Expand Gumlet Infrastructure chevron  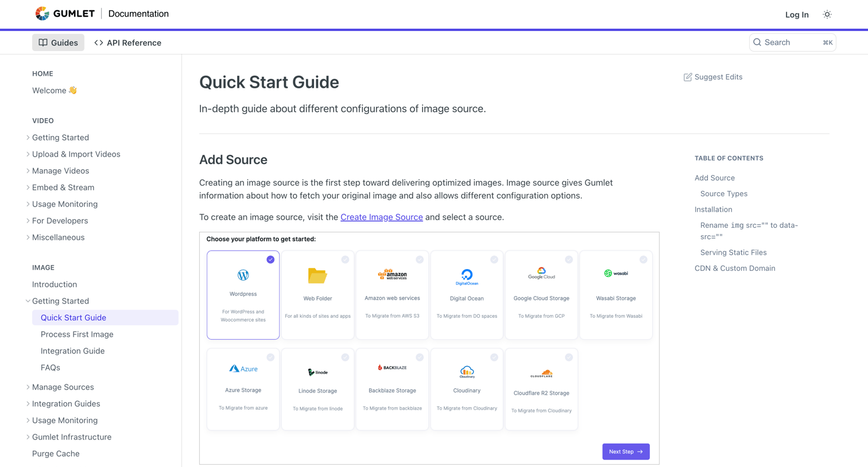point(28,437)
